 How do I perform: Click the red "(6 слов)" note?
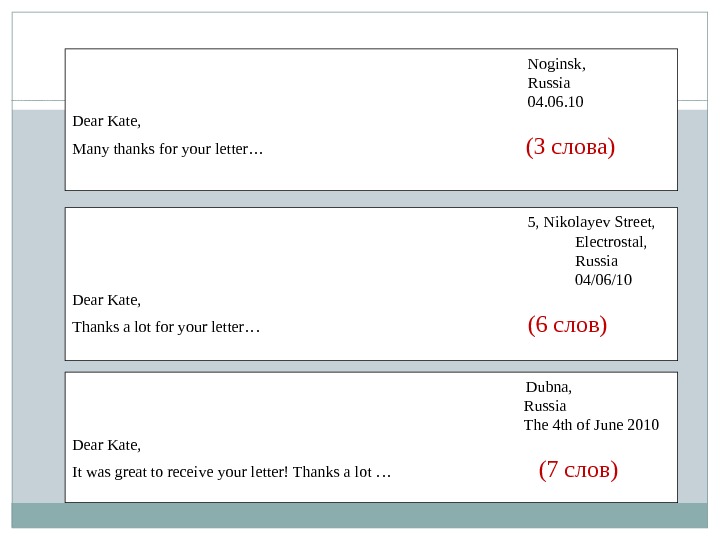click(x=567, y=325)
